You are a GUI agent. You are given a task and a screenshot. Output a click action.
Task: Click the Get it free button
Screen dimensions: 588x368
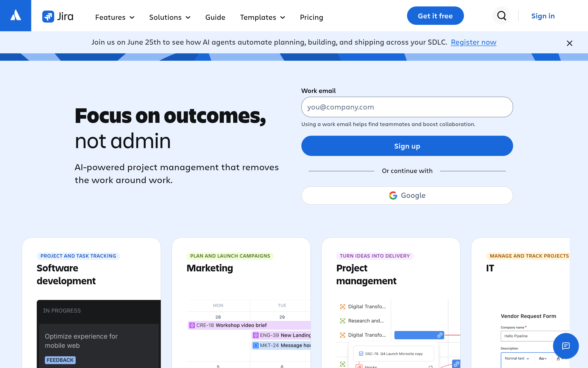coord(435,16)
